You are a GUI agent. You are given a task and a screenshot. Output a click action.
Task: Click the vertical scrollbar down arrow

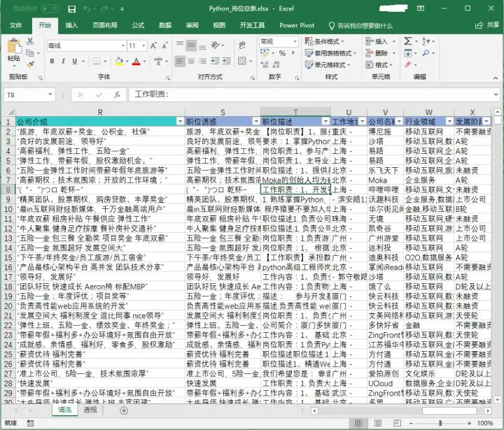(x=497, y=400)
